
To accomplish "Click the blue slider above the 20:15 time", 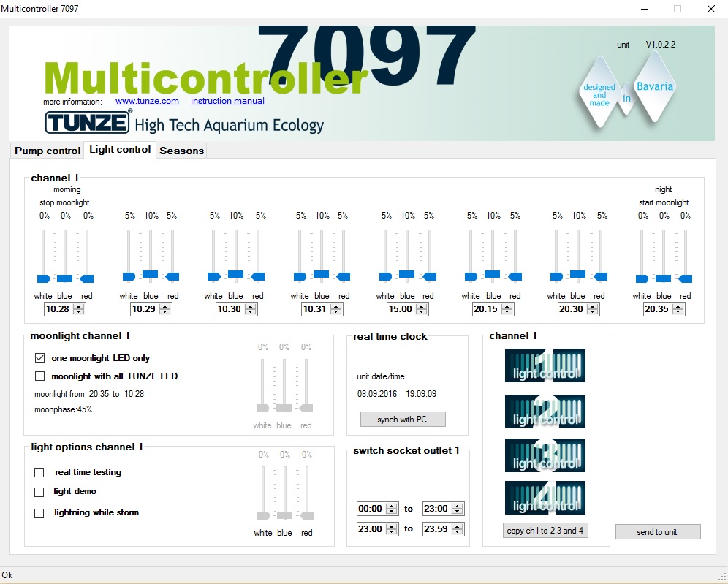I will (x=492, y=274).
